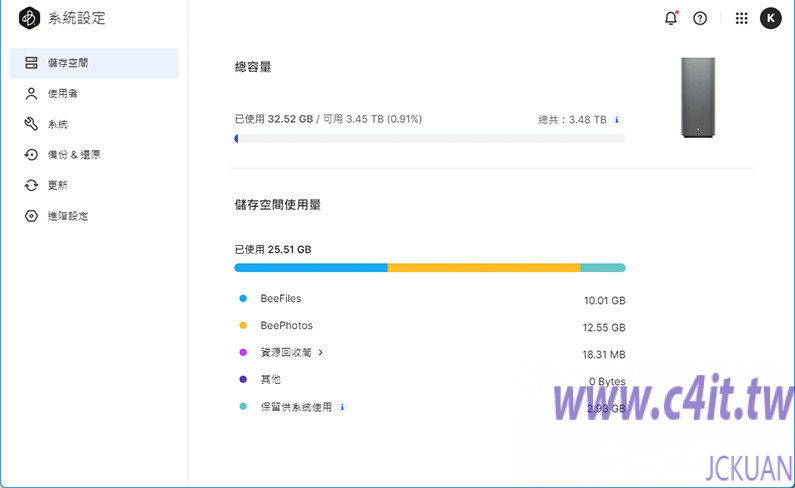Click the 保留供系統使用 label

(x=296, y=407)
